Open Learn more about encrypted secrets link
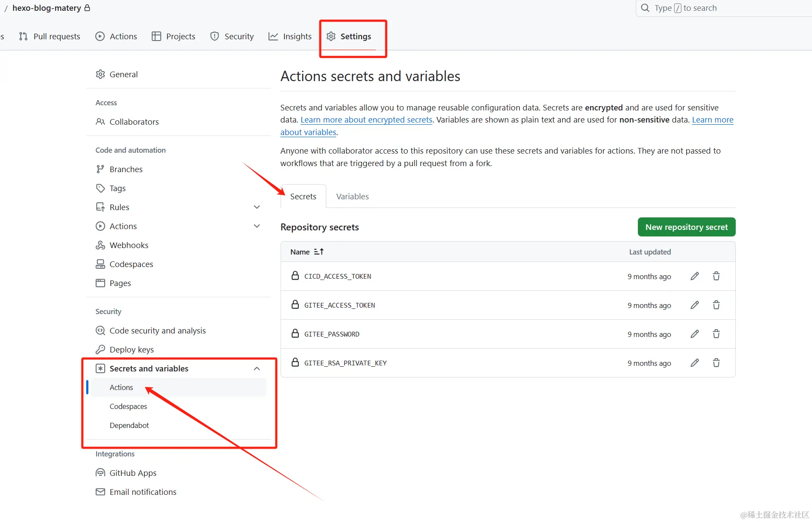This screenshot has height=522, width=812. 366,120
